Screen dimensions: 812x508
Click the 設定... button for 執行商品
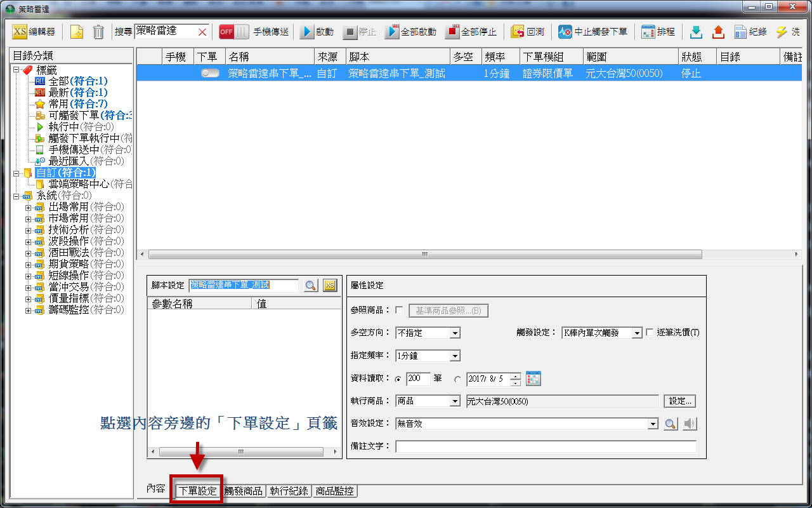coord(680,401)
